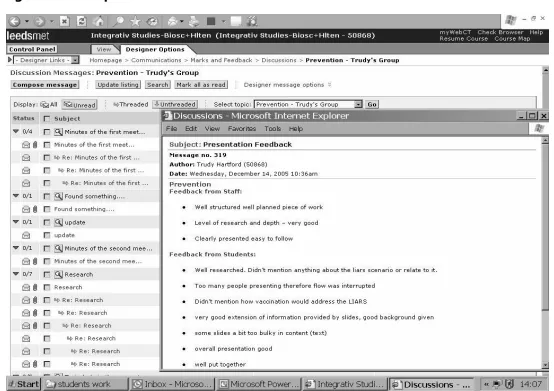554x391 pixels.
Task: Click the 'Update listing' button
Action: [118, 85]
